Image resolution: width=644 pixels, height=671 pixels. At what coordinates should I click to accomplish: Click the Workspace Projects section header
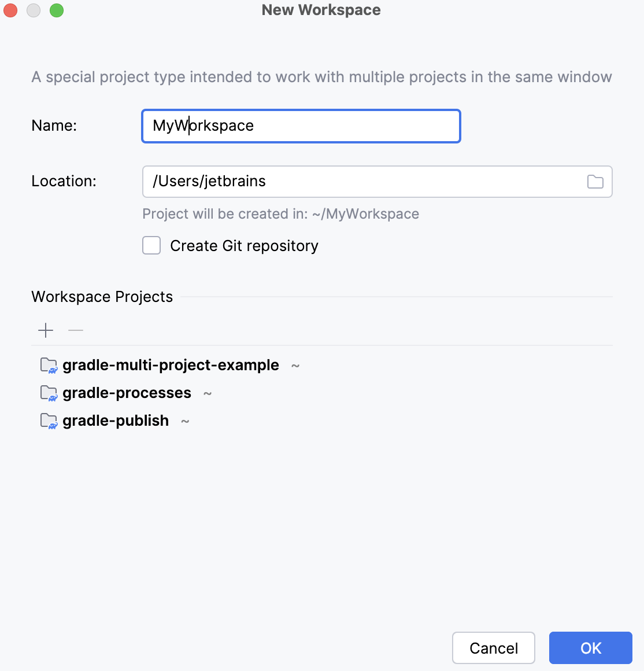click(x=102, y=296)
